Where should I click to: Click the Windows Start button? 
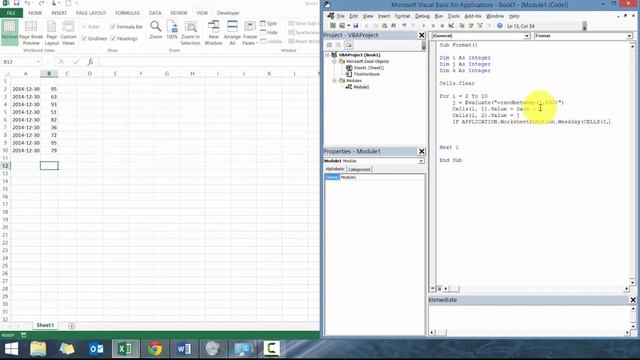point(11,349)
